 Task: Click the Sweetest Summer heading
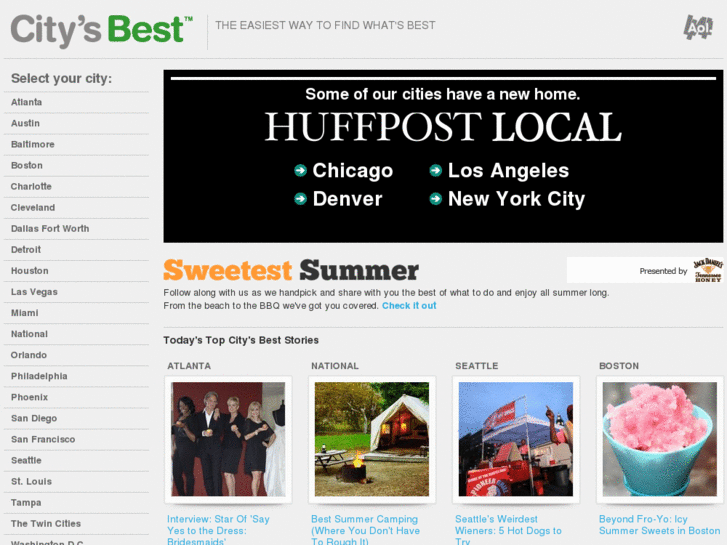pyautogui.click(x=291, y=270)
